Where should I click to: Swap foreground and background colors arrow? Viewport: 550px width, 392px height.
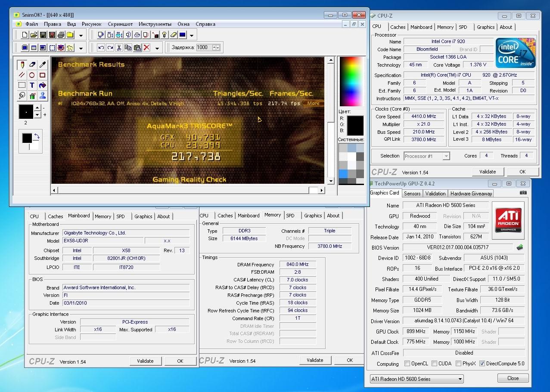37,136
